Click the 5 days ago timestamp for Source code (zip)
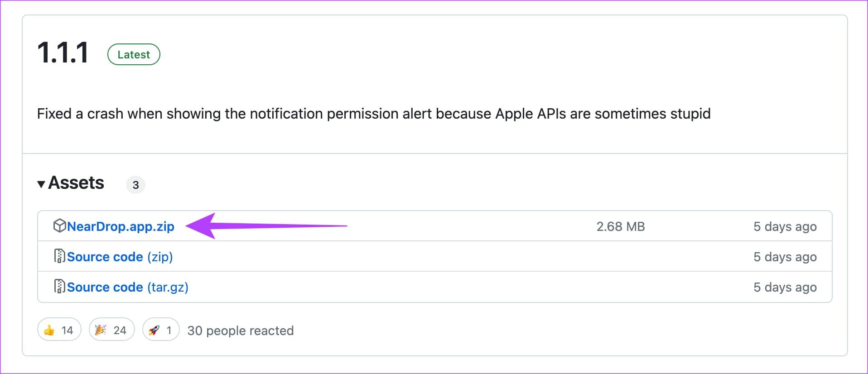Viewport: 868px width, 374px height. click(x=785, y=257)
